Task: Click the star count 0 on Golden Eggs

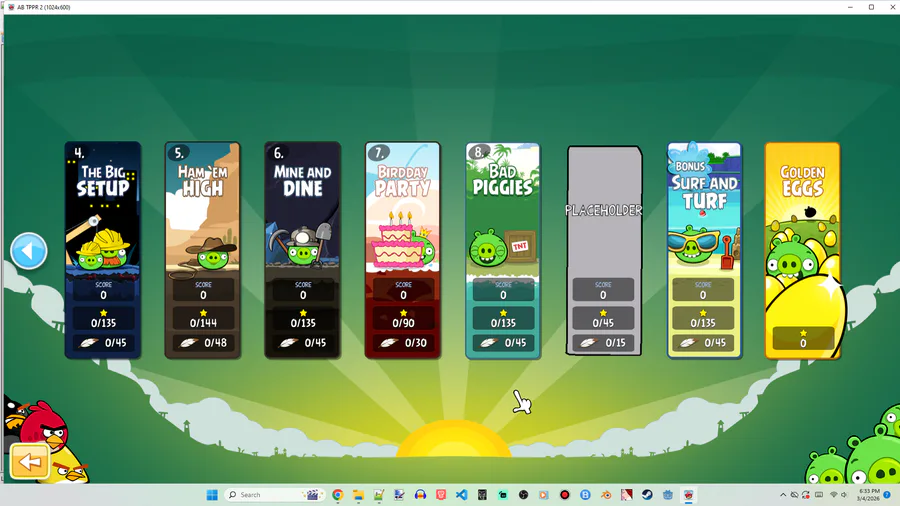Action: [x=803, y=343]
